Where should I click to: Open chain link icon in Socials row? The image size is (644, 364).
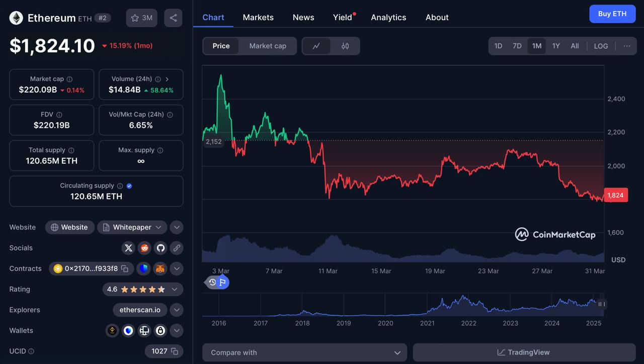pyautogui.click(x=176, y=248)
